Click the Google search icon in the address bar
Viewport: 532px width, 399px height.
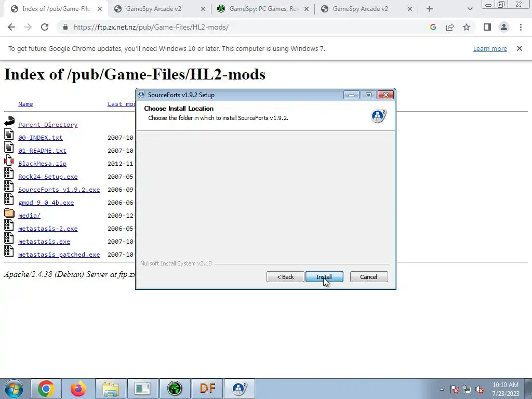(433, 27)
